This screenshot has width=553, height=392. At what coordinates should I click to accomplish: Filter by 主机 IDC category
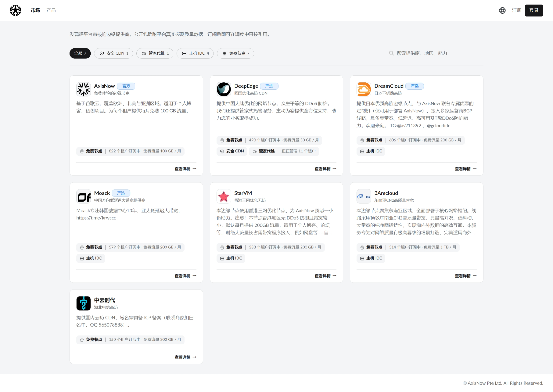click(x=195, y=53)
